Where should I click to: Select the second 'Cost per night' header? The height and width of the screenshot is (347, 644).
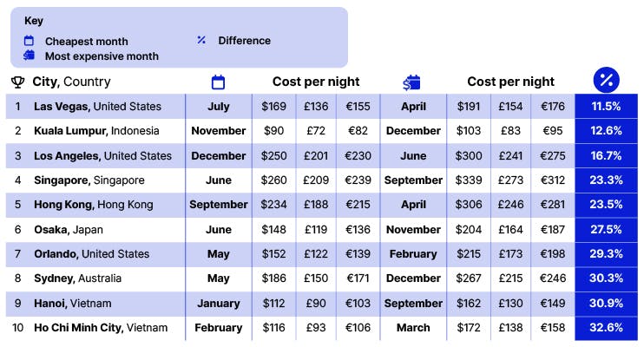point(510,82)
